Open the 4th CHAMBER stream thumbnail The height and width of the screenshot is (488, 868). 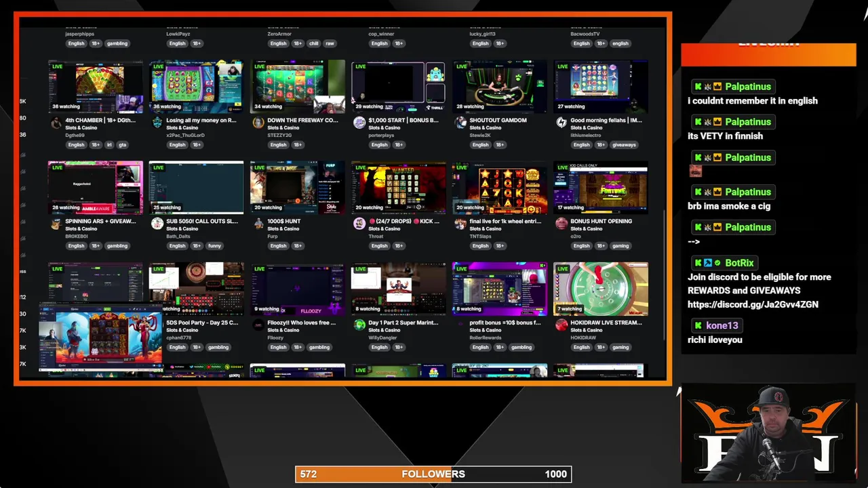click(x=96, y=86)
